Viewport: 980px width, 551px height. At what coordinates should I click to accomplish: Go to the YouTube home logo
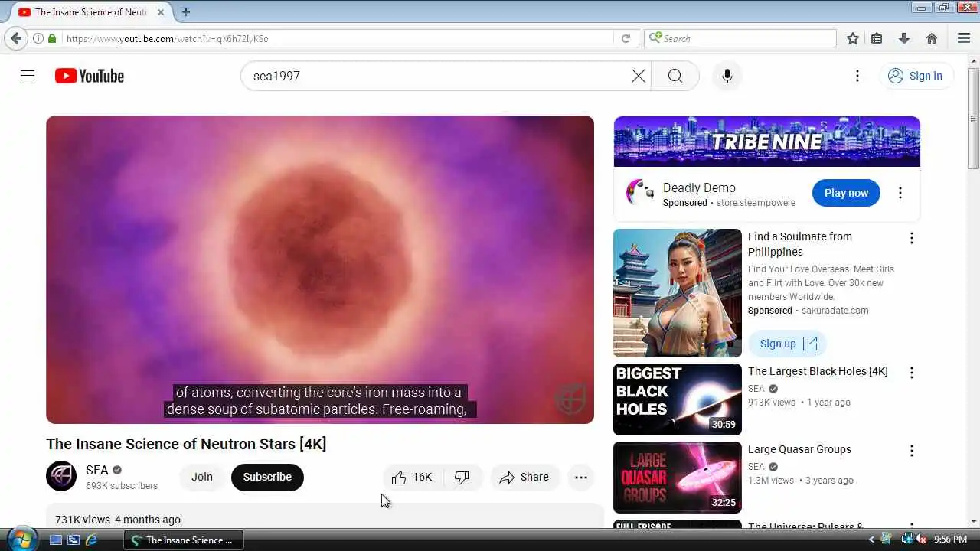coord(90,76)
